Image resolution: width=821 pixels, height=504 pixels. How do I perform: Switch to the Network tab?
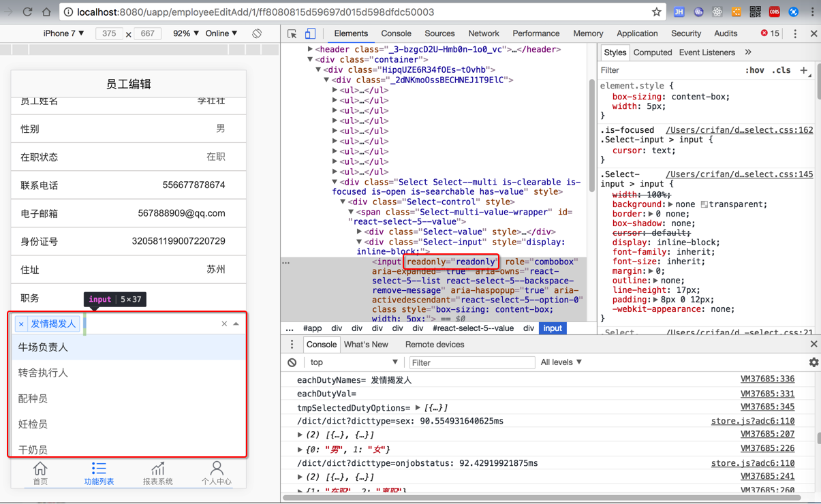coord(483,33)
